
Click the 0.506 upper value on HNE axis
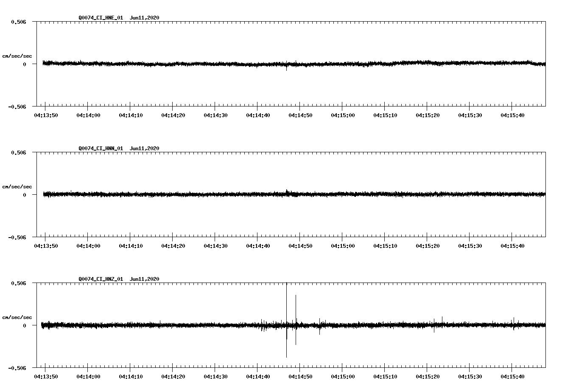pyautogui.click(x=19, y=22)
